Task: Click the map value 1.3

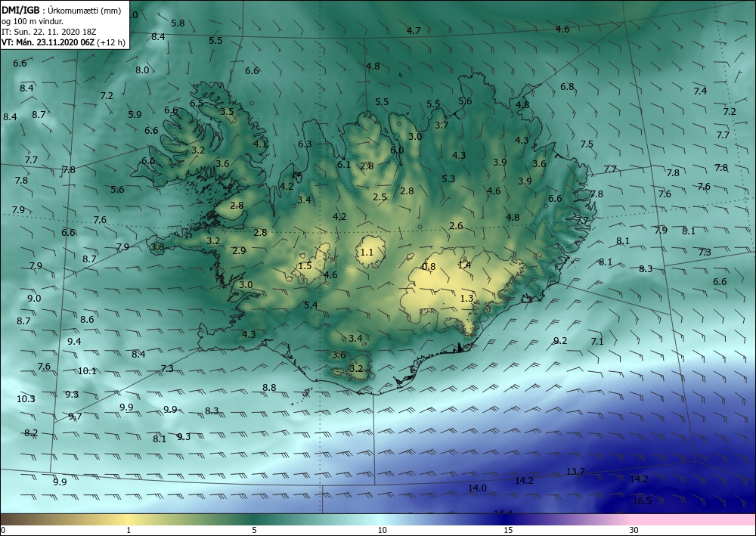Action: click(466, 299)
